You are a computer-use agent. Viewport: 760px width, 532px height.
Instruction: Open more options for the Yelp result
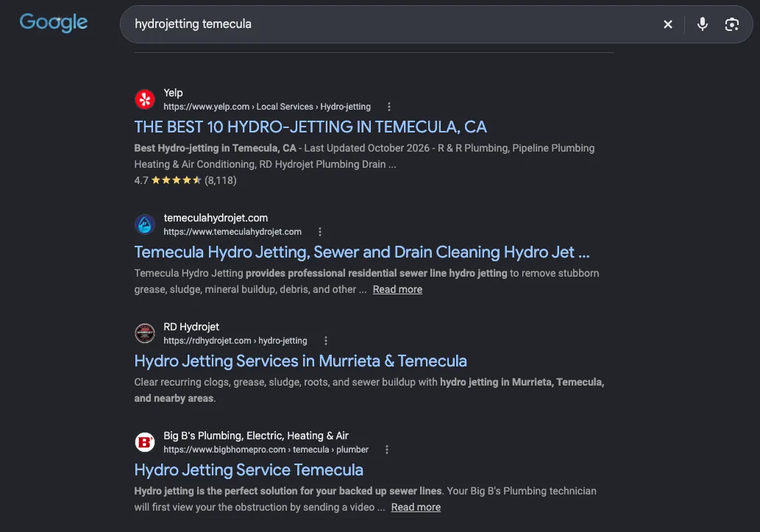388,107
